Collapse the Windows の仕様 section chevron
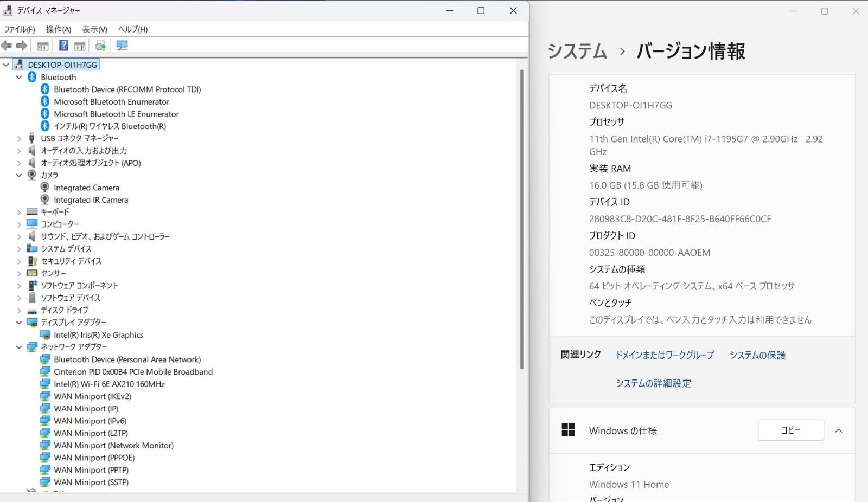The height and width of the screenshot is (502, 868). coord(838,430)
